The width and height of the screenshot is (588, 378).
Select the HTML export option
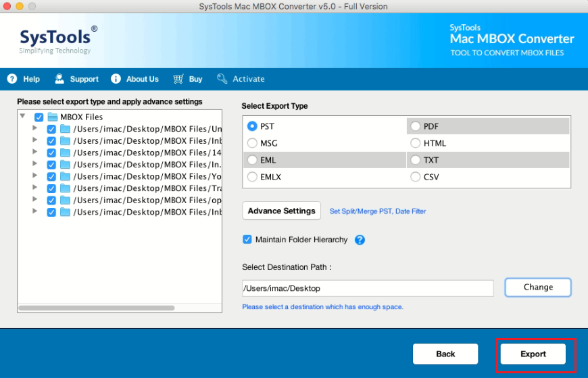tap(415, 143)
